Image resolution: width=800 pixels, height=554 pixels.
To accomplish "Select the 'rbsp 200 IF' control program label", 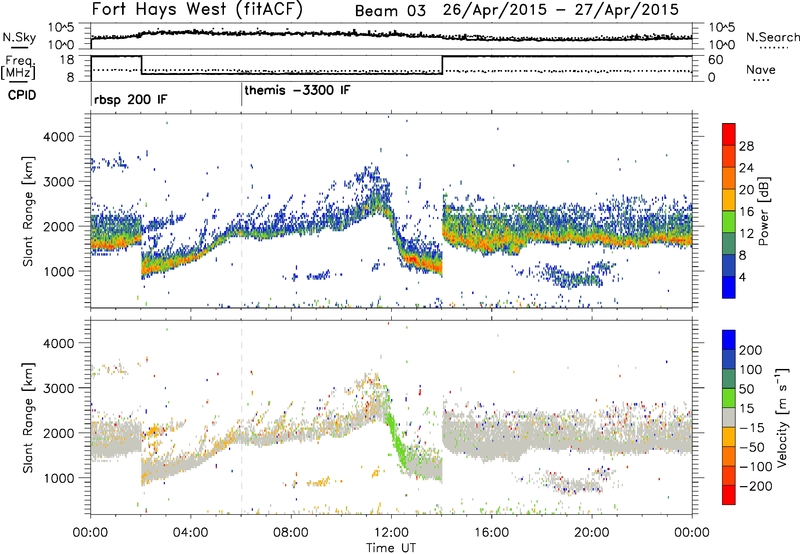I will point(130,99).
